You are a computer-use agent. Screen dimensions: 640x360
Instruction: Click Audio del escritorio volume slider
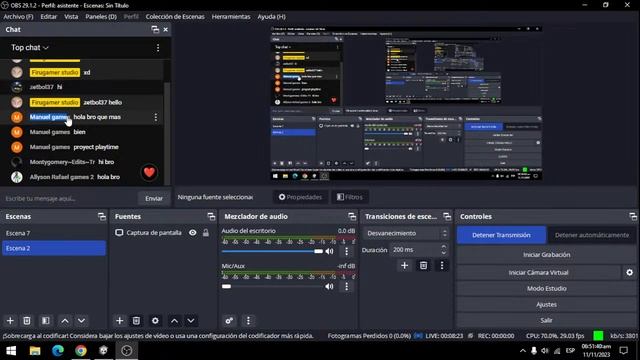(272, 251)
